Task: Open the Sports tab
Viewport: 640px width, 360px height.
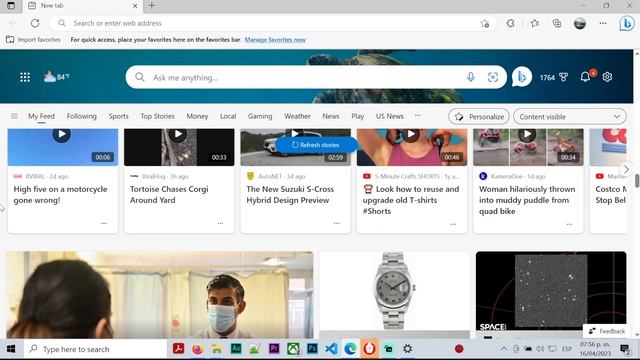Action: pyautogui.click(x=118, y=116)
